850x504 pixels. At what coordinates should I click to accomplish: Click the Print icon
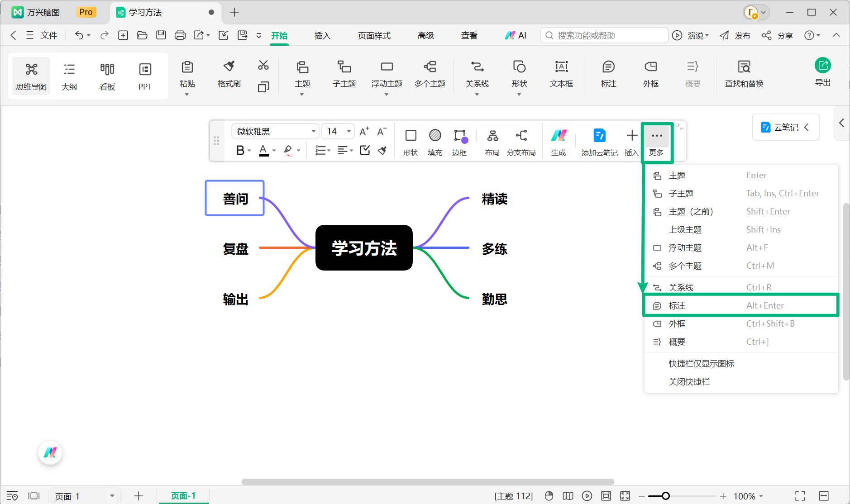[x=180, y=35]
